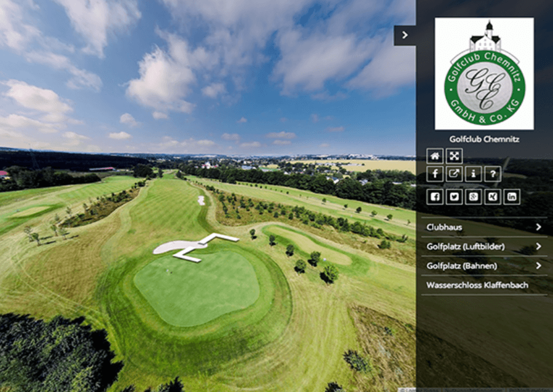Open the Clubhaus menu entry
The width and height of the screenshot is (553, 392).
click(x=484, y=227)
